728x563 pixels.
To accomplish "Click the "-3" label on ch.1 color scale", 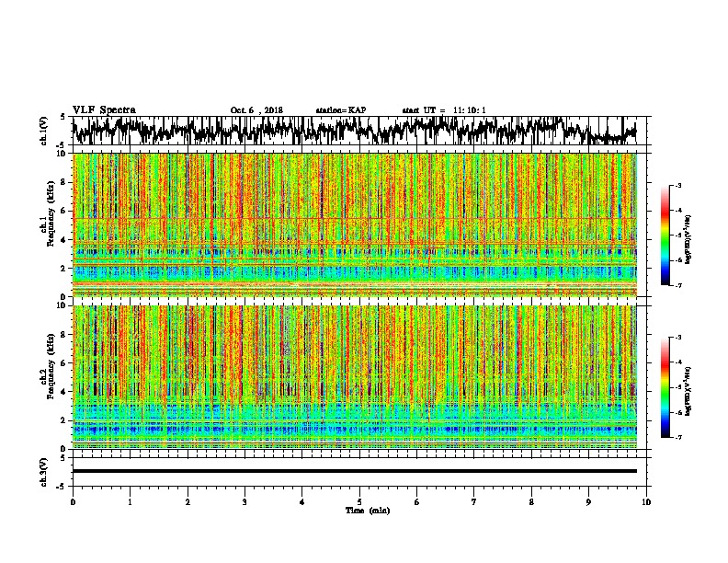I will (677, 186).
